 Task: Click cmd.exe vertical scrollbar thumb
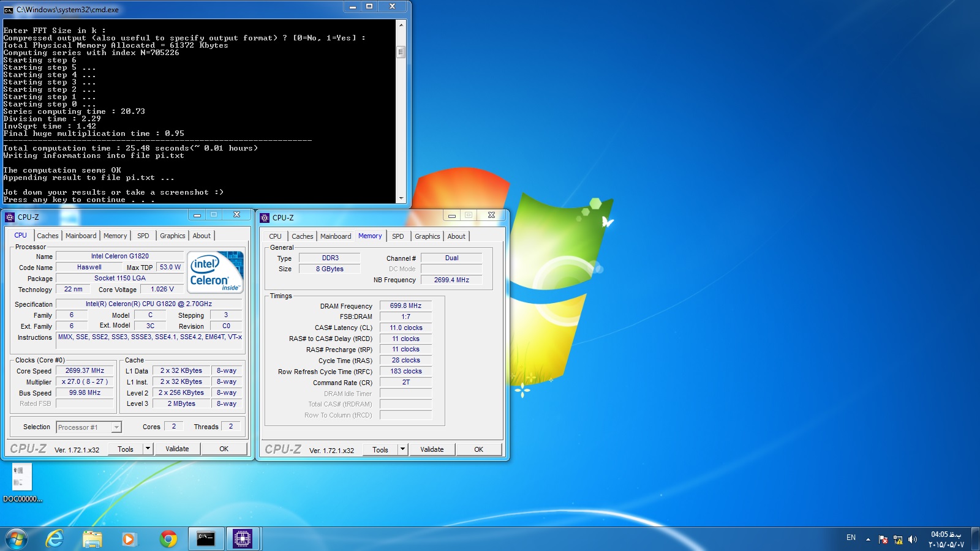[x=401, y=51]
